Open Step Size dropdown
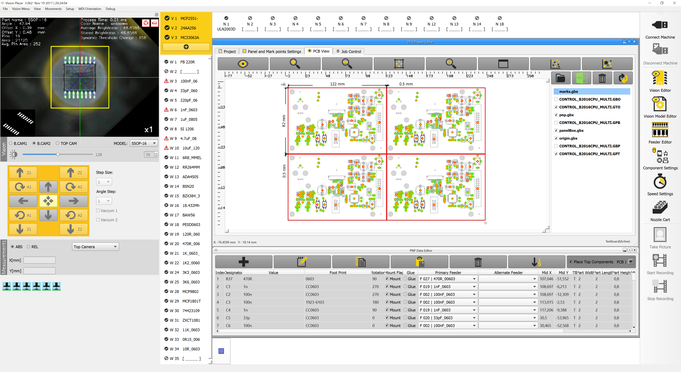 pyautogui.click(x=104, y=182)
